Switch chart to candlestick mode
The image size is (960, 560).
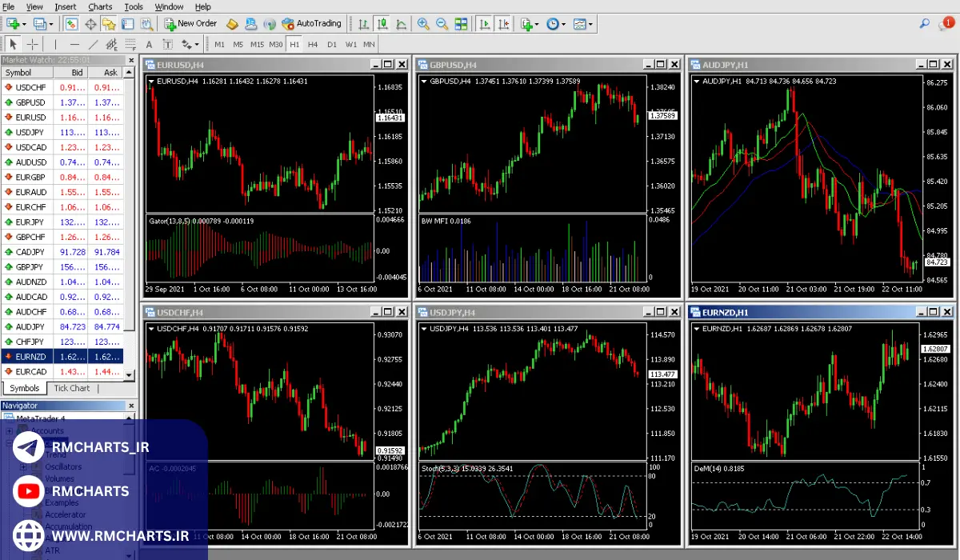pos(382,24)
